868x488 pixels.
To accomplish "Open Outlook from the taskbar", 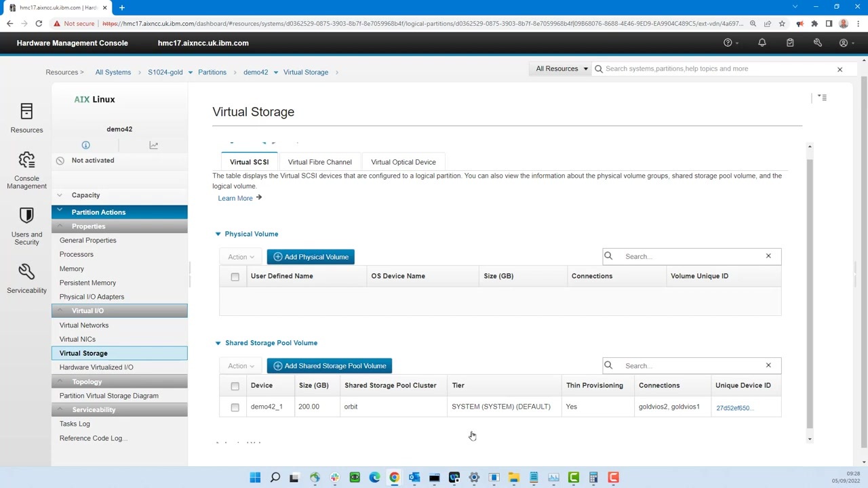I will tap(414, 478).
